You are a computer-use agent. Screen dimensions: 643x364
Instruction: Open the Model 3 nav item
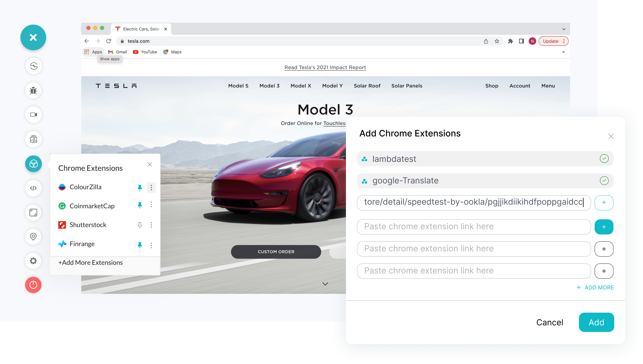click(269, 86)
